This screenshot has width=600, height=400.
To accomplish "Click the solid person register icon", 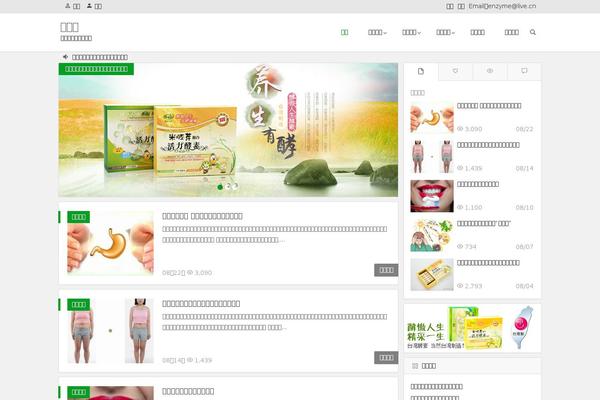I will tap(89, 6).
